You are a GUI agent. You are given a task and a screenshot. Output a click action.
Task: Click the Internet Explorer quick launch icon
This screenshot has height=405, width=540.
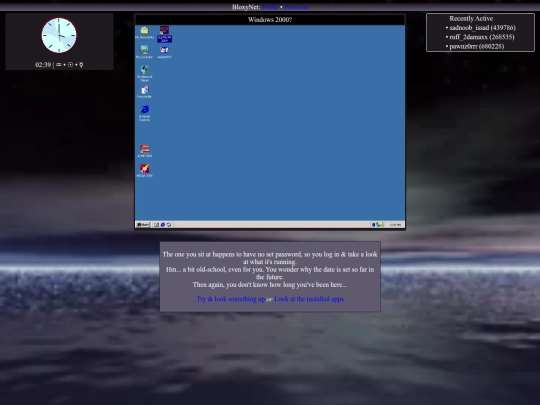tap(163, 225)
